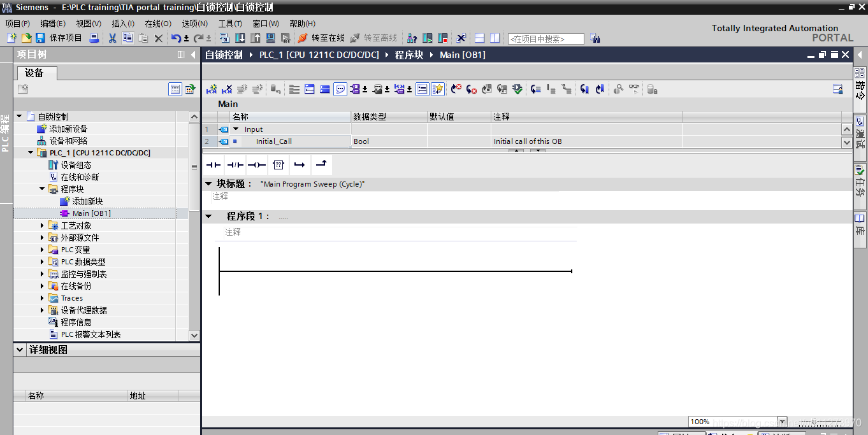Click open branch ladder icon

[300, 165]
